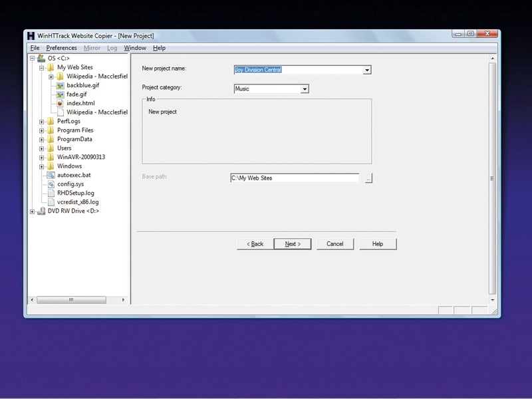Open the Project category dropdown arrow
Viewport: 532px width, 399px height.
pos(305,89)
